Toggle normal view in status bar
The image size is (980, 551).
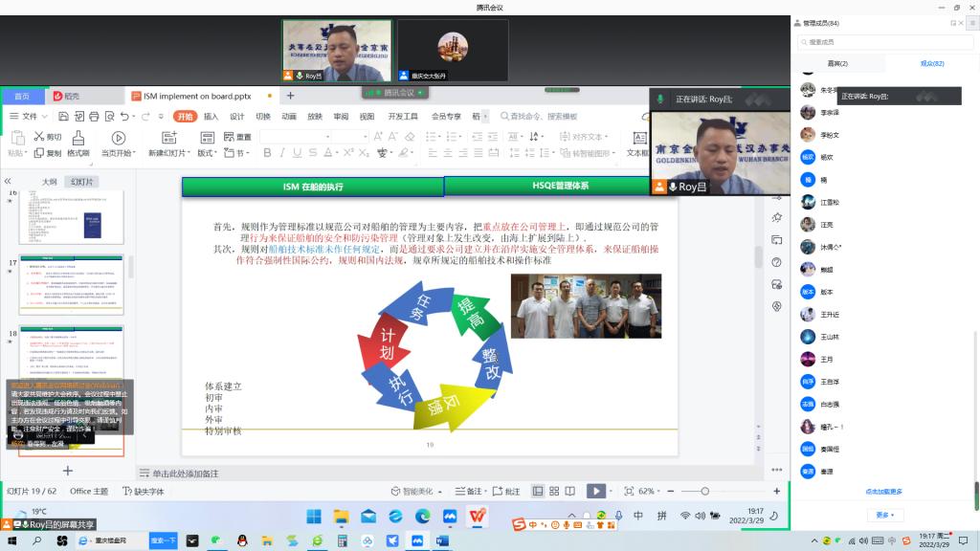[x=538, y=491]
